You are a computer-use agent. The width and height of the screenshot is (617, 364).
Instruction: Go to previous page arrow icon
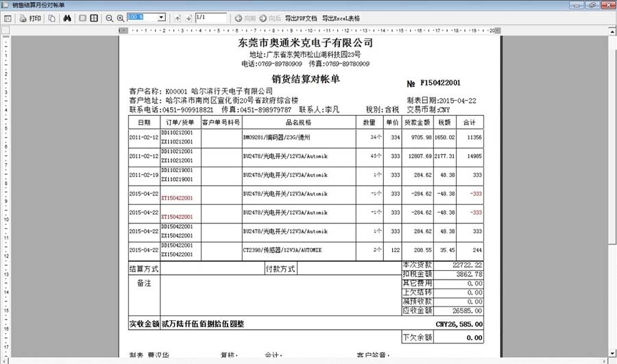(178, 18)
